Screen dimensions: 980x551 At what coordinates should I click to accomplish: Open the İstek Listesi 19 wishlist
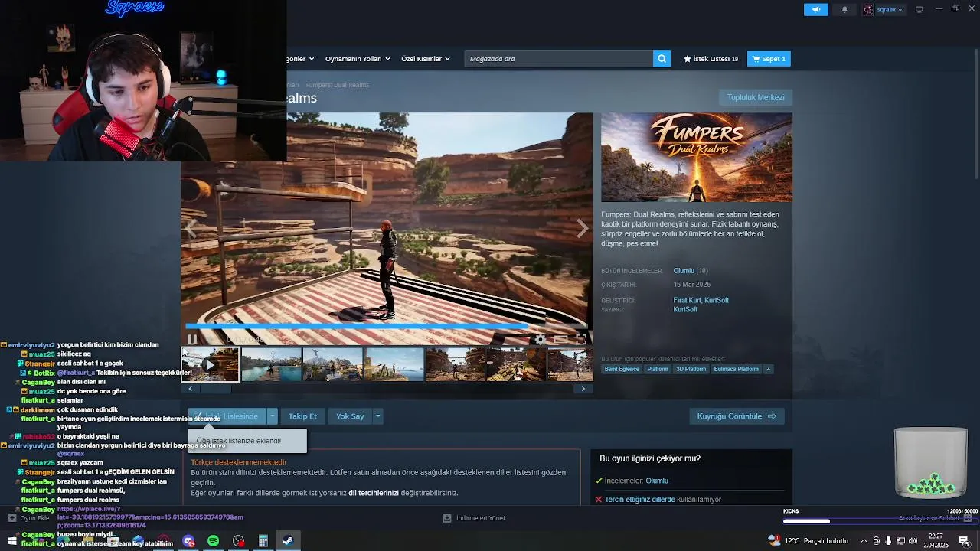pos(710,59)
